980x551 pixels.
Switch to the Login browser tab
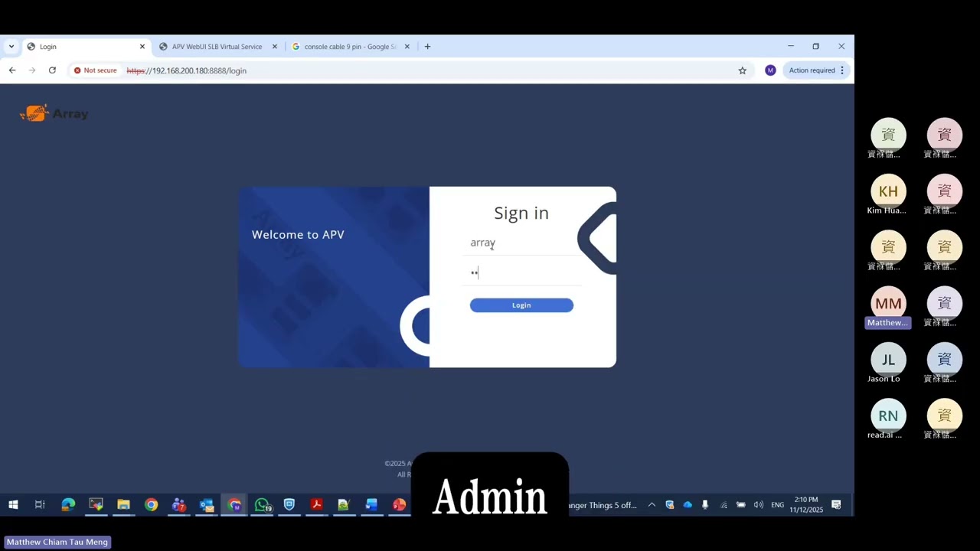[86, 47]
